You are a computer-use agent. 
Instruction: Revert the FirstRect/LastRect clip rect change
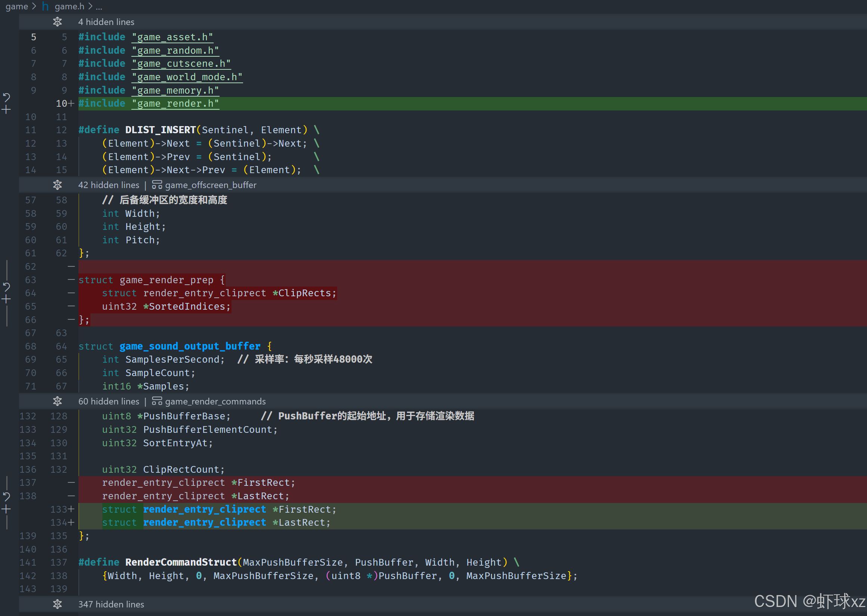[x=6, y=496]
